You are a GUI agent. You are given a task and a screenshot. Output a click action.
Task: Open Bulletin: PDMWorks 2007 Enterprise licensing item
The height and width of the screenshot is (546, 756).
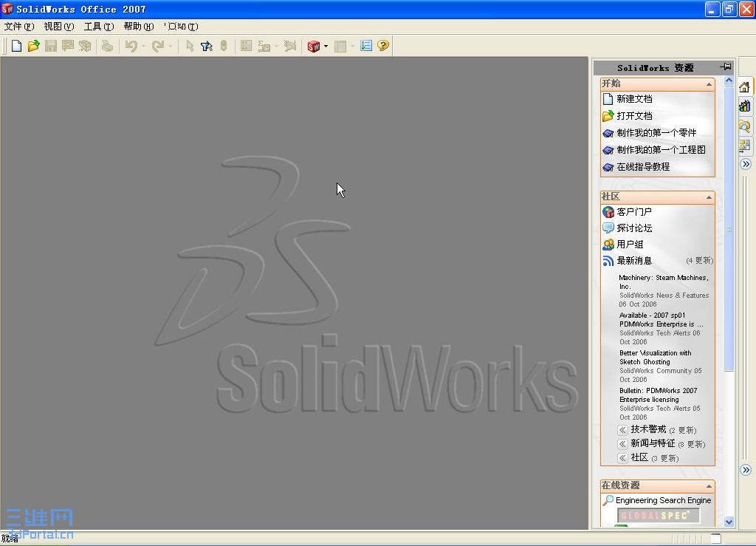pos(658,395)
